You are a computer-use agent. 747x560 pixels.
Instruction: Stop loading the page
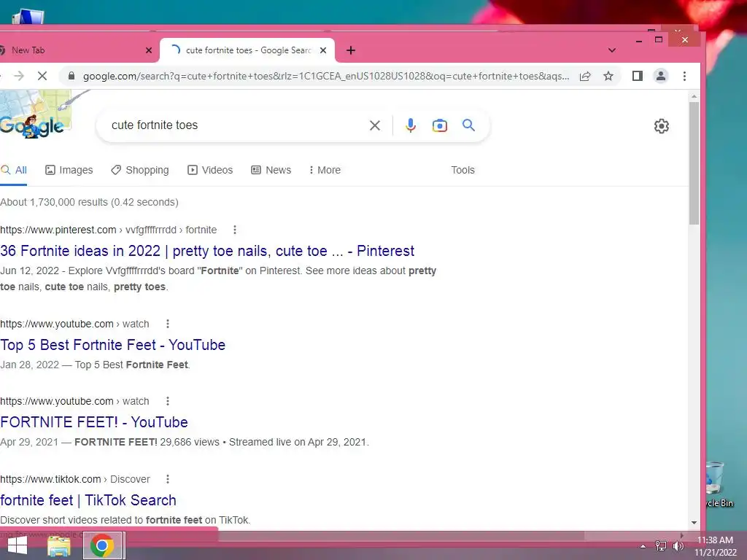[x=42, y=76]
